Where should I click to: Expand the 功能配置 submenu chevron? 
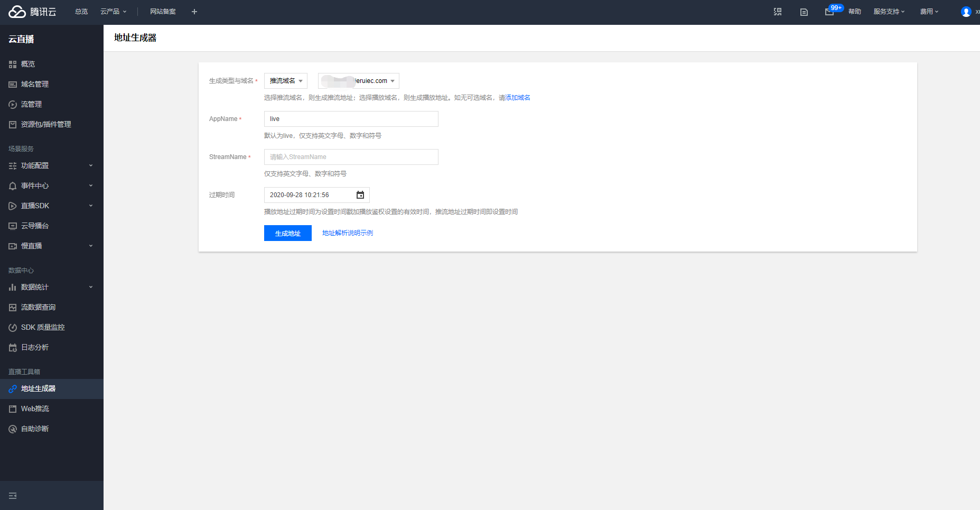click(91, 165)
